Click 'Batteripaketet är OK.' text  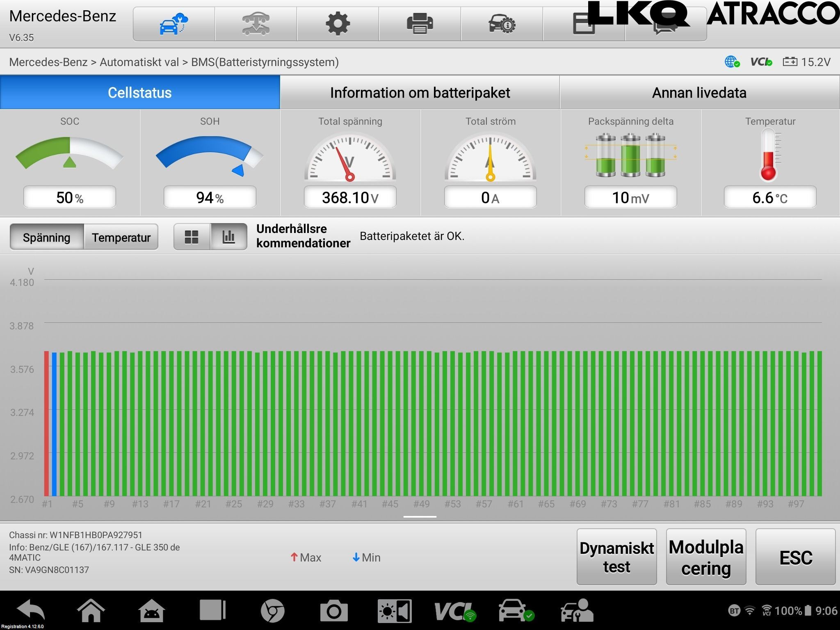(x=412, y=236)
